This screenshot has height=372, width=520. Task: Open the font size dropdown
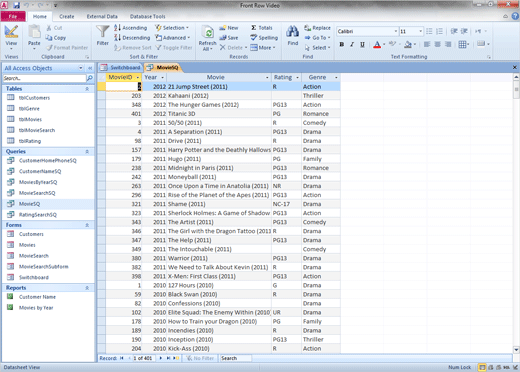click(420, 31)
